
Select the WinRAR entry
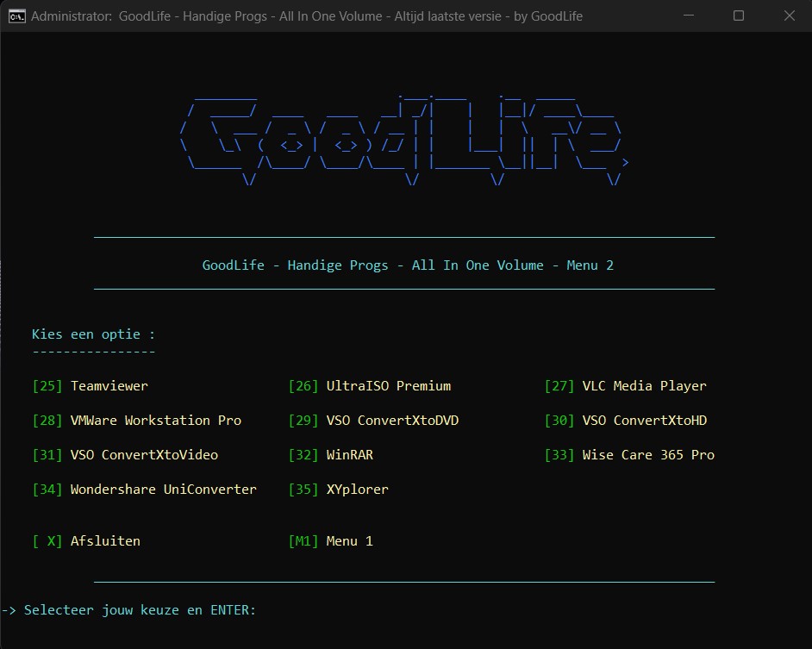pos(350,455)
